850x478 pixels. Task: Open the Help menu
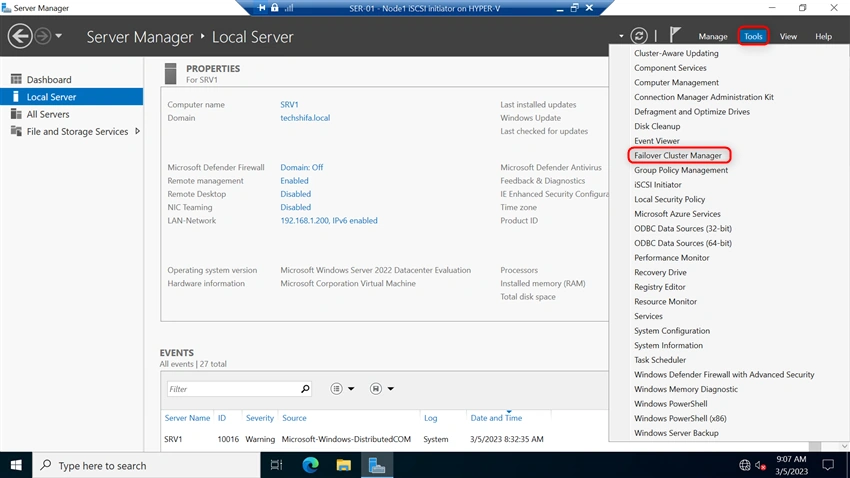tap(823, 36)
